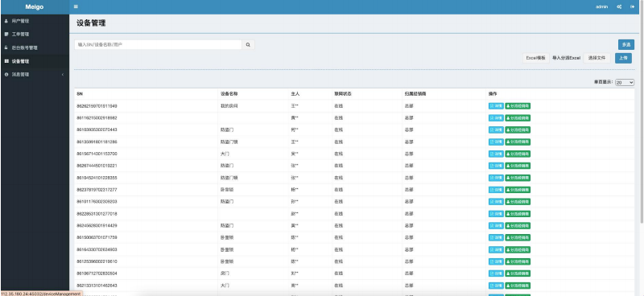Click the admin user name
Image resolution: width=644 pixels, height=296 pixels.
coord(601,6)
